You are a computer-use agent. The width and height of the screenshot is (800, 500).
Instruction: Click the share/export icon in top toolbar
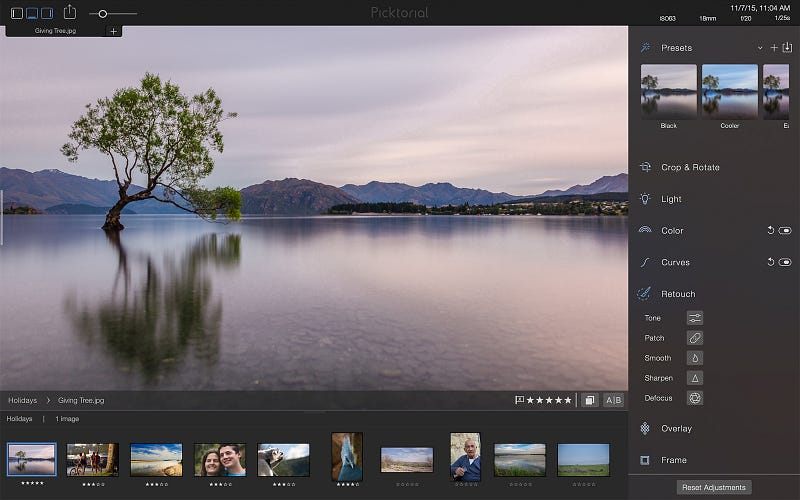tap(70, 12)
